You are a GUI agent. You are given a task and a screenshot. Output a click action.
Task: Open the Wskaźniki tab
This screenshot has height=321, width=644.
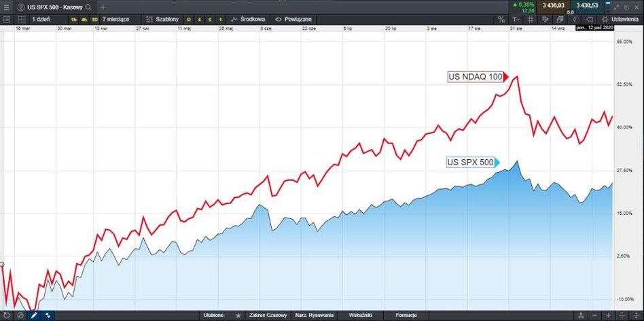[361, 316]
